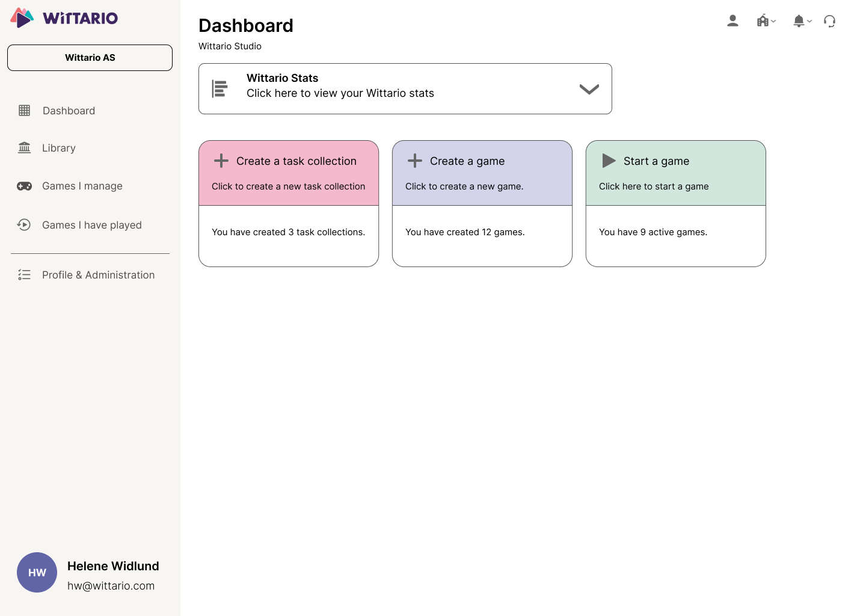Click the play triangle icon on Start a game
Viewport: 866px width, 616px height.
point(608,161)
